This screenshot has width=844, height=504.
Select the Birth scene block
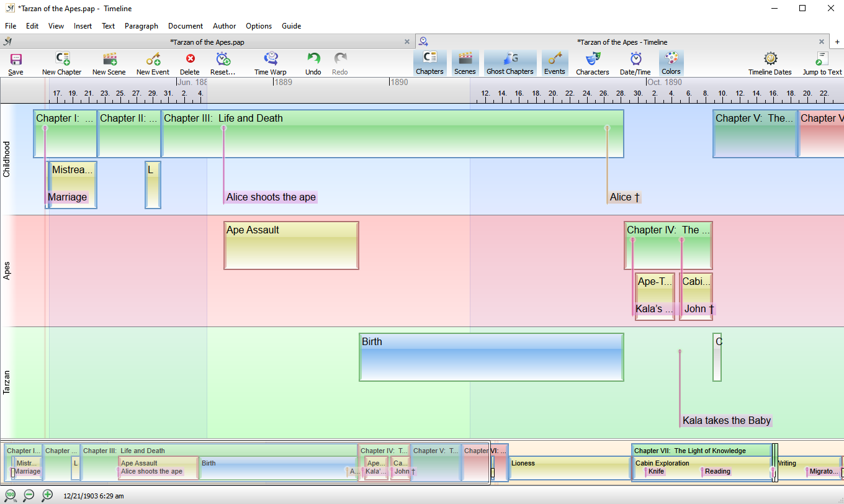pos(491,357)
